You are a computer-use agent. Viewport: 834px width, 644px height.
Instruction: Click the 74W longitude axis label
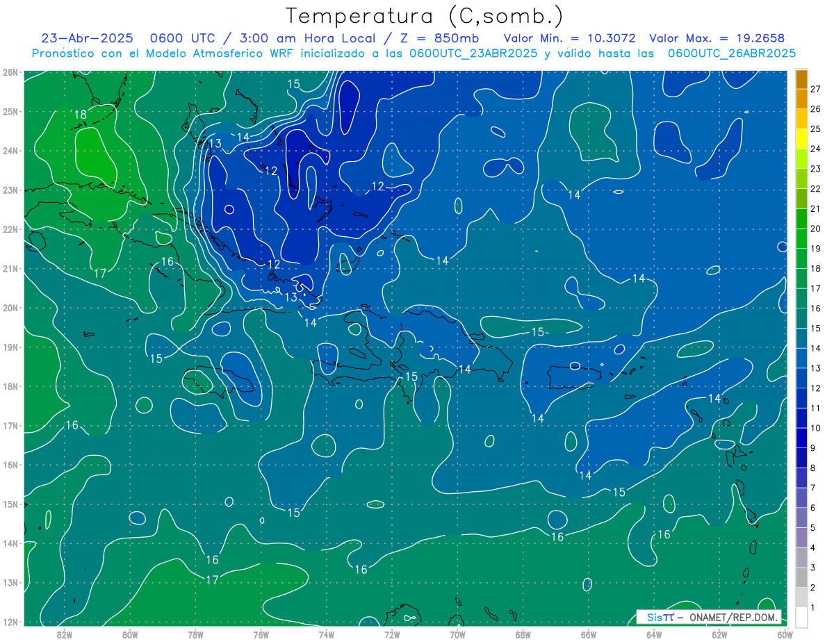(x=327, y=634)
